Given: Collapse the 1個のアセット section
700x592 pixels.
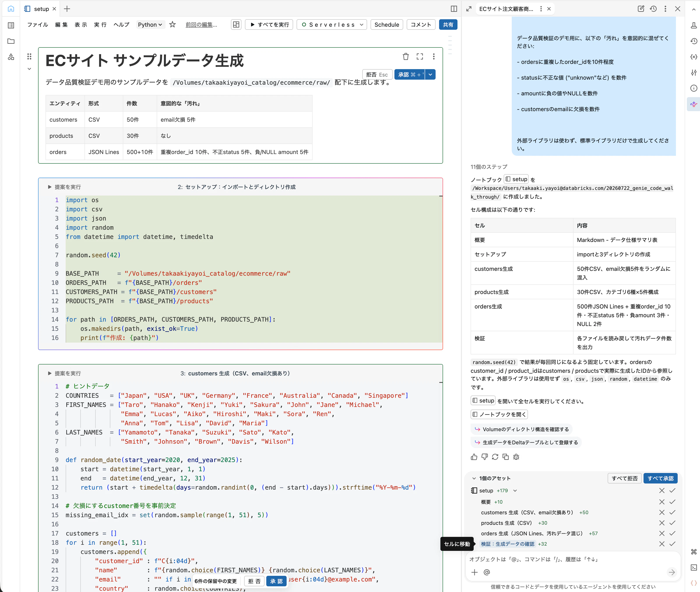Looking at the screenshot, I should tap(474, 478).
